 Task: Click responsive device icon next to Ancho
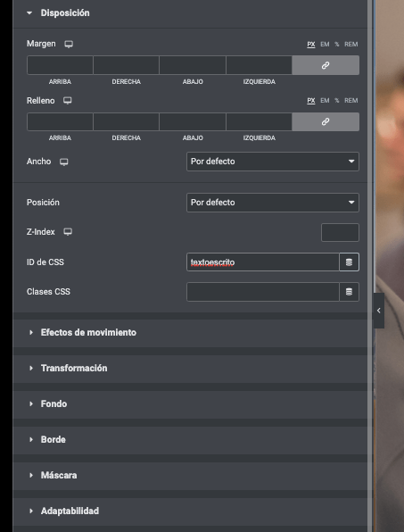pos(63,162)
